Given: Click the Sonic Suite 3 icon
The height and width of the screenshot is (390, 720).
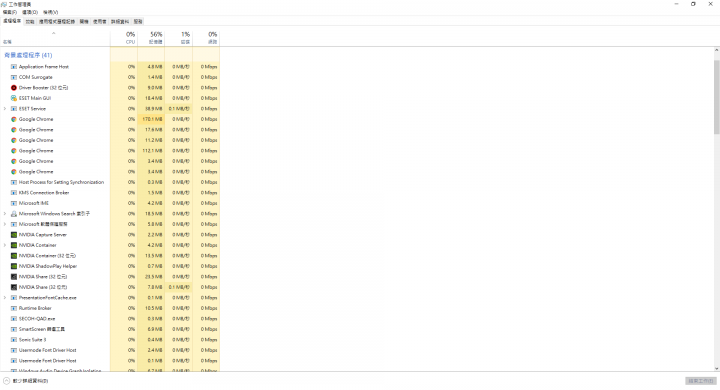Looking at the screenshot, I should 14,340.
